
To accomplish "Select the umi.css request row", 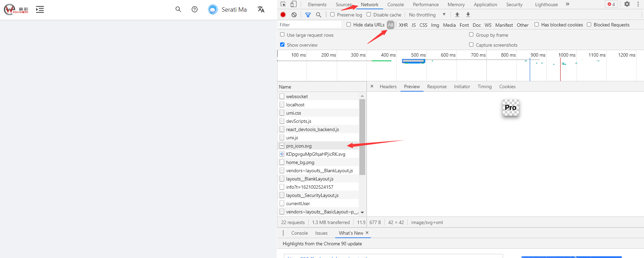I will (x=318, y=113).
